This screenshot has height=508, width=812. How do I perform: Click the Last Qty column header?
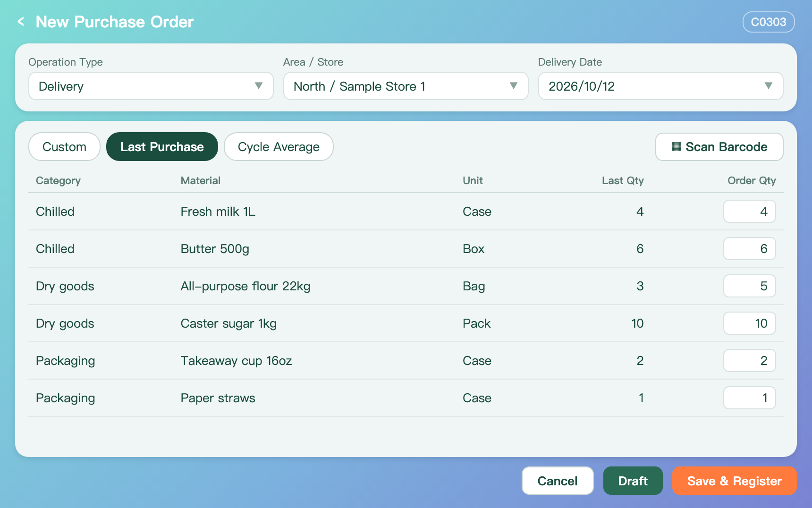[x=623, y=181]
